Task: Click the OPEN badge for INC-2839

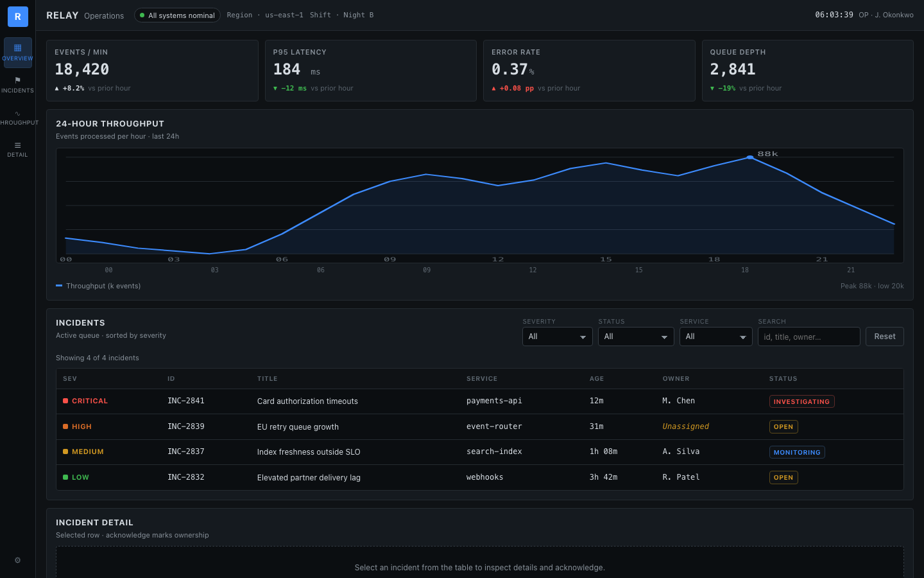Action: click(x=783, y=426)
